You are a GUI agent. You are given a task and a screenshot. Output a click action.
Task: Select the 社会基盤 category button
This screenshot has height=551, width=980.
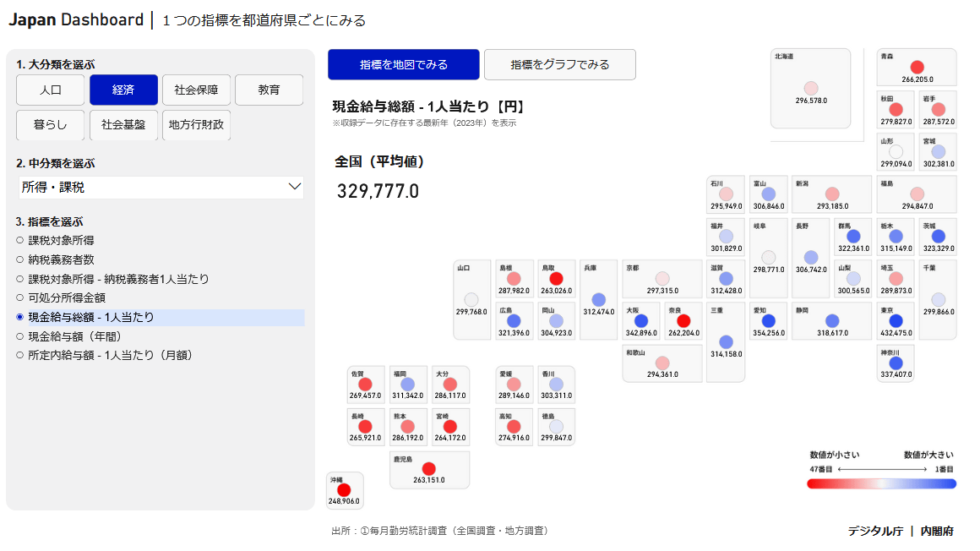pos(123,125)
